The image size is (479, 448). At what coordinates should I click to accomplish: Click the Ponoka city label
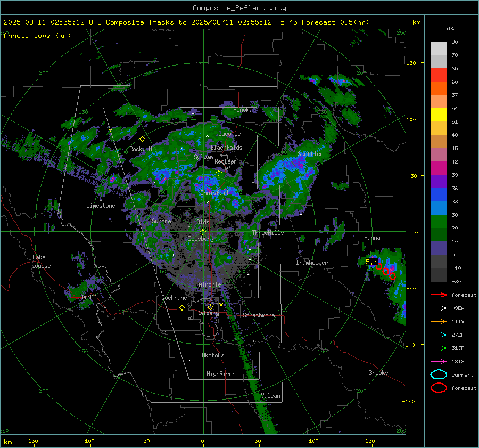coord(243,110)
